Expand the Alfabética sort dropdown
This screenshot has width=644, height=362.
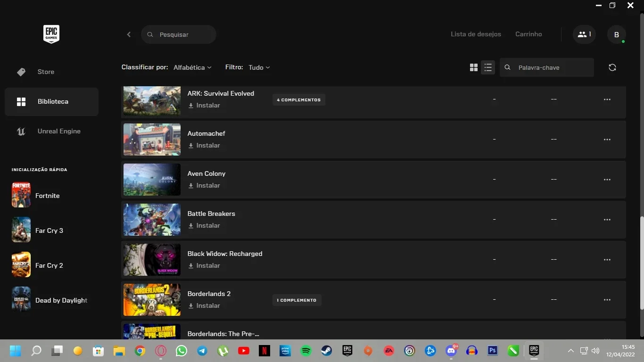192,67
